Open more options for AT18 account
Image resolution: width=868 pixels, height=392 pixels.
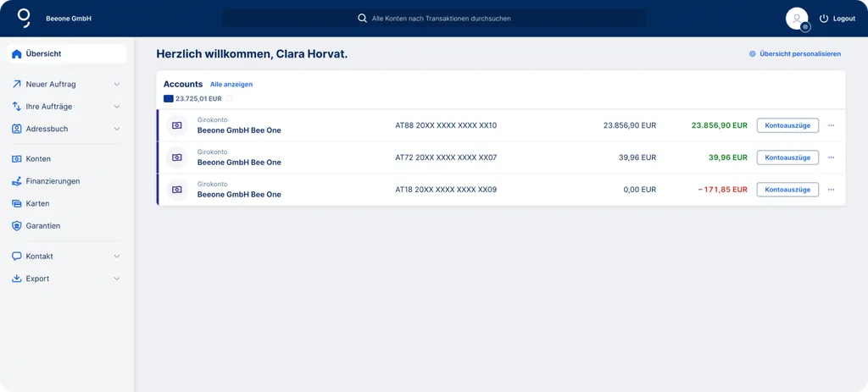pyautogui.click(x=831, y=190)
